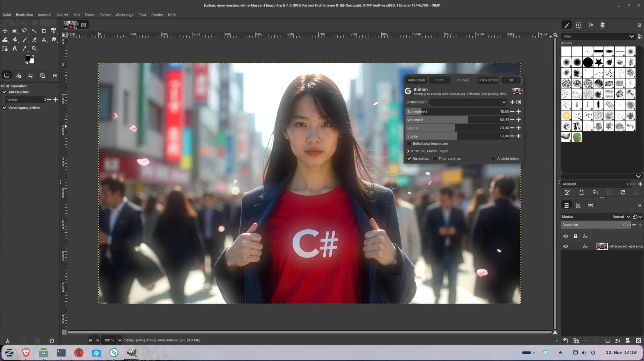Disable the Vorschau preview checkbox
This screenshot has width=644, height=361.
[409, 159]
